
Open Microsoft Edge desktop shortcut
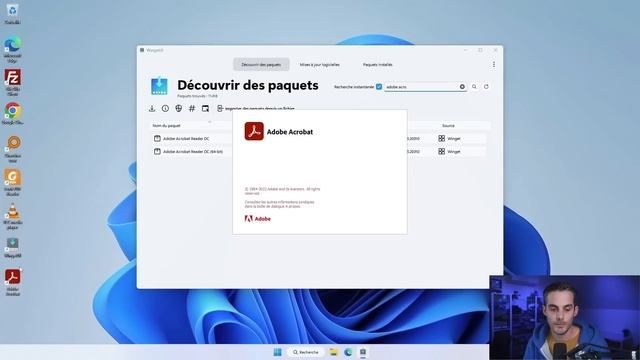tap(12, 50)
